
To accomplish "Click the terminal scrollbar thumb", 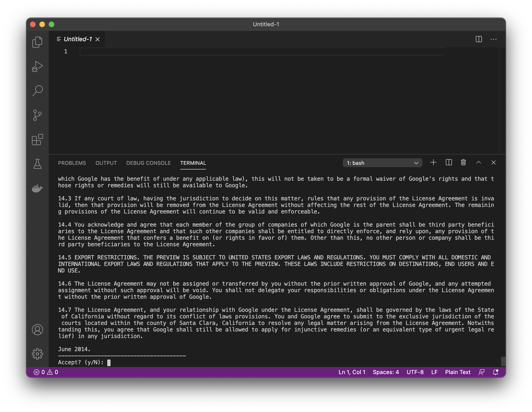I will coord(503,361).
